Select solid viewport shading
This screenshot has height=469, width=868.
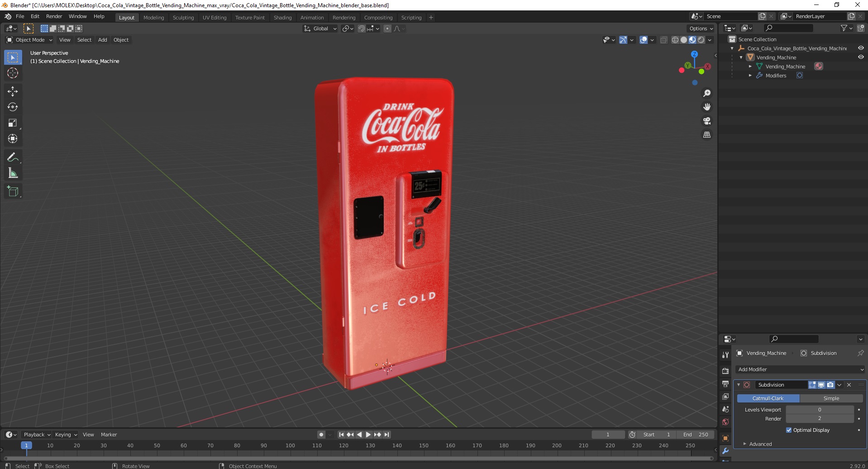point(683,40)
